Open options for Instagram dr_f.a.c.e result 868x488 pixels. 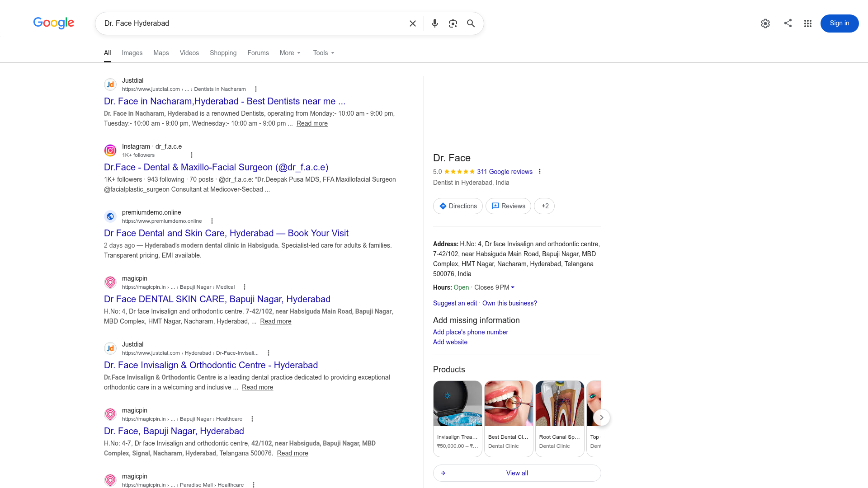pos(192,155)
